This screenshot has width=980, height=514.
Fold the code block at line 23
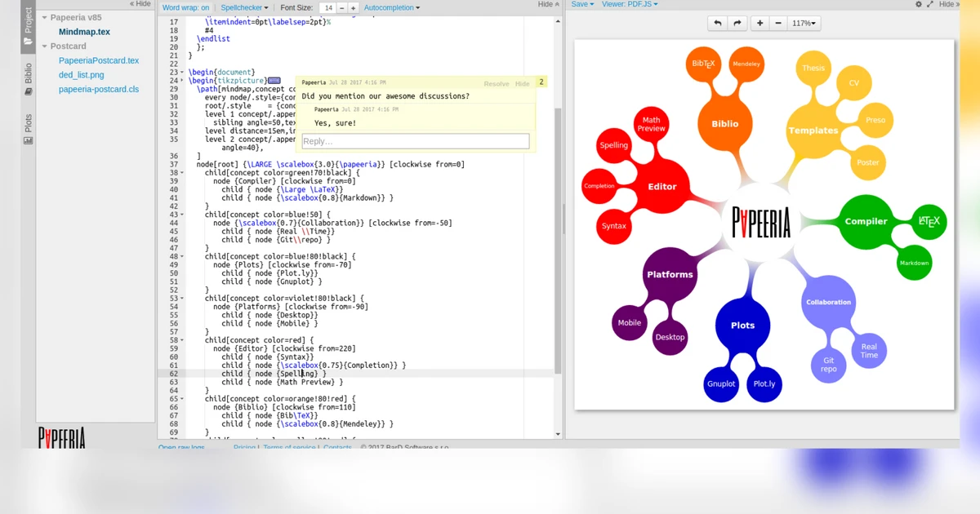point(181,73)
